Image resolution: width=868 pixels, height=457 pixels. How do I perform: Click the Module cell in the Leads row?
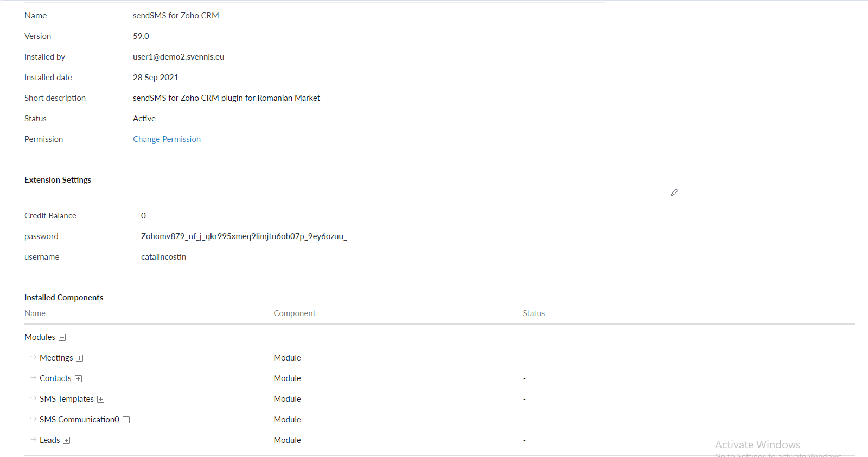click(x=287, y=440)
